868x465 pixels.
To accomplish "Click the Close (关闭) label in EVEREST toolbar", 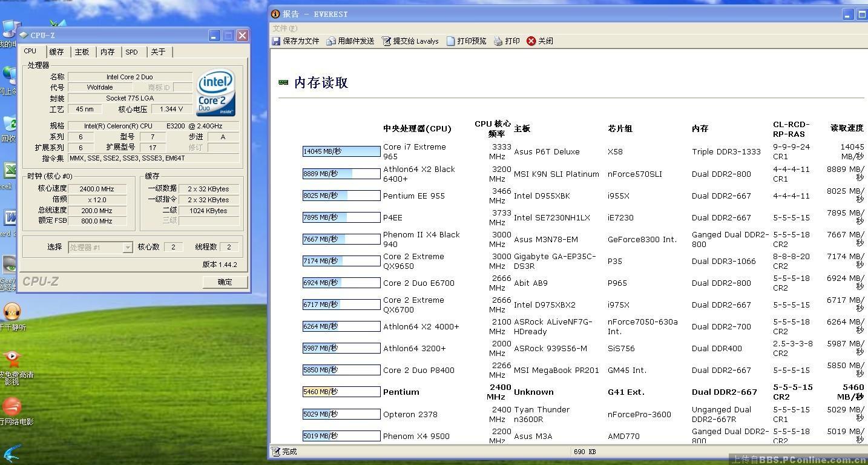I will tap(545, 41).
